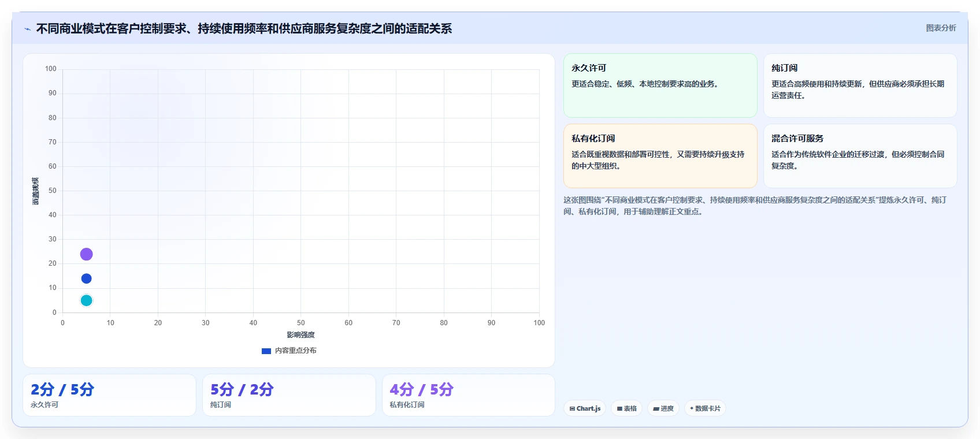980x439 pixels.
Task: Open the 永久许可 card
Action: pos(660,85)
